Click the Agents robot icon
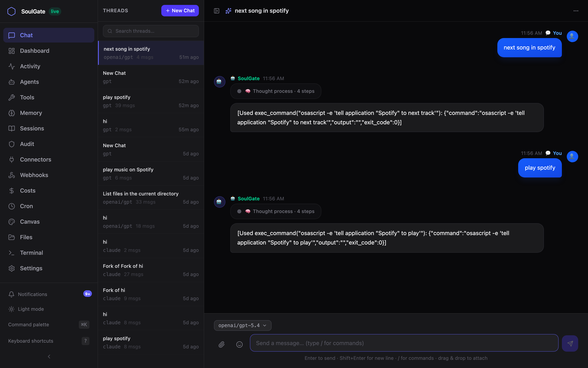The image size is (588, 368). [12, 82]
